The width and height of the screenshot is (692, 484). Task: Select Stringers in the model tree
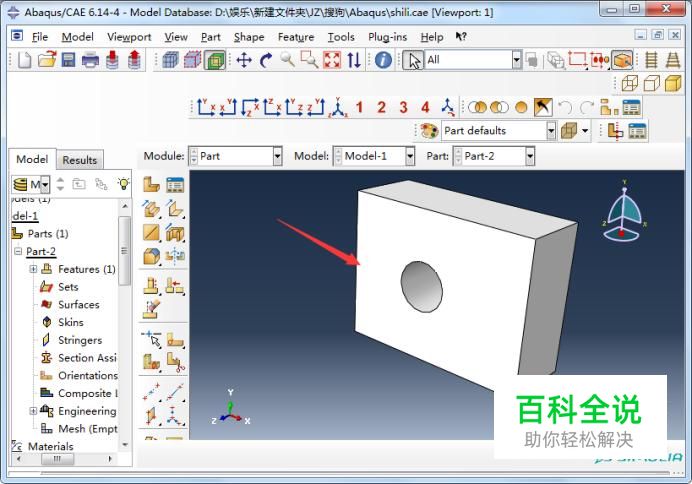pyautogui.click(x=80, y=340)
